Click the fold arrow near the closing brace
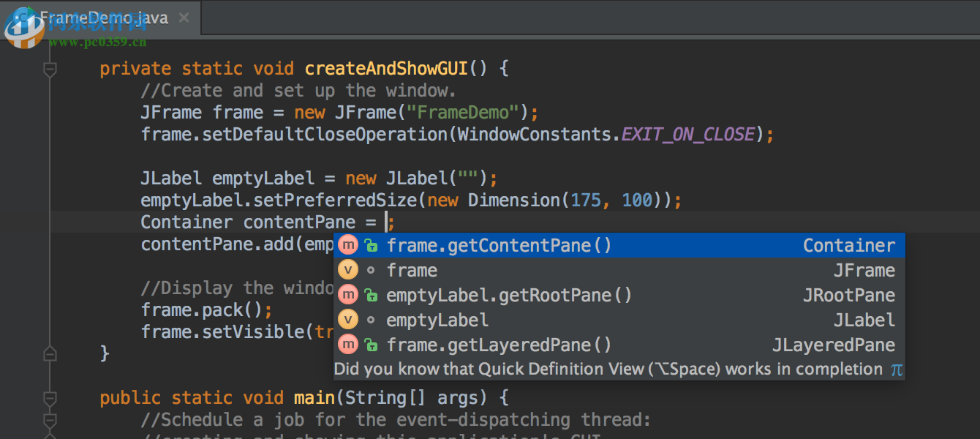 pyautogui.click(x=50, y=353)
